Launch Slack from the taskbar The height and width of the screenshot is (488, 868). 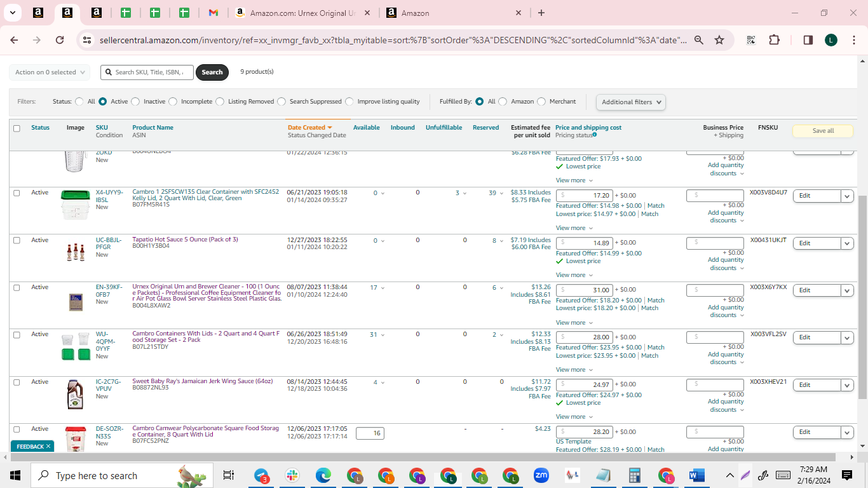(x=293, y=475)
